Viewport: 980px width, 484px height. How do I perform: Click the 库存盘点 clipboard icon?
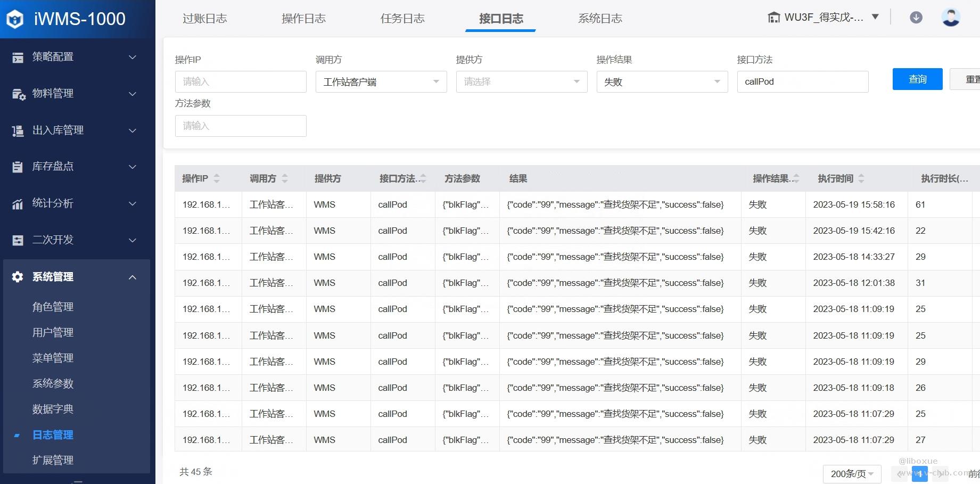click(18, 167)
